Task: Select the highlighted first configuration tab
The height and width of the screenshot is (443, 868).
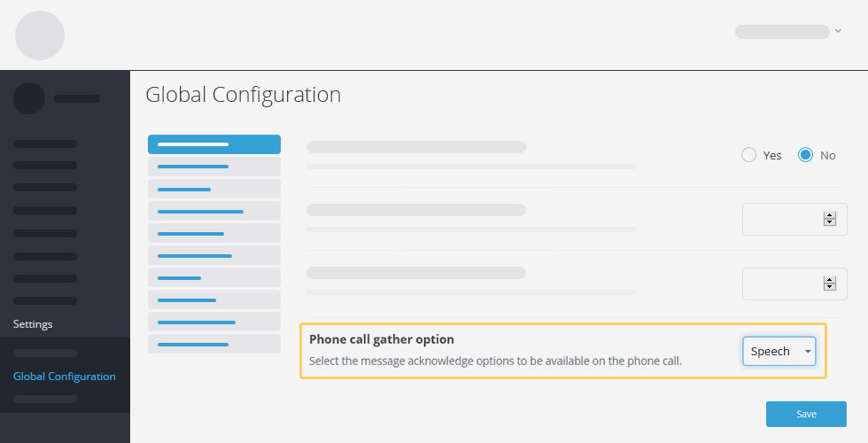Action: click(x=214, y=144)
